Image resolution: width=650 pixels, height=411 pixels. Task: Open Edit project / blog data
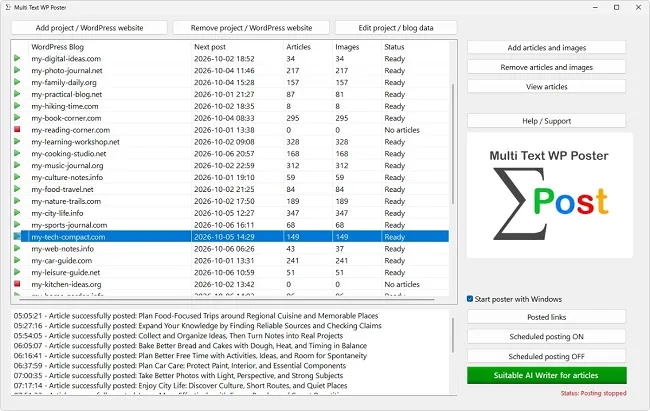point(396,28)
